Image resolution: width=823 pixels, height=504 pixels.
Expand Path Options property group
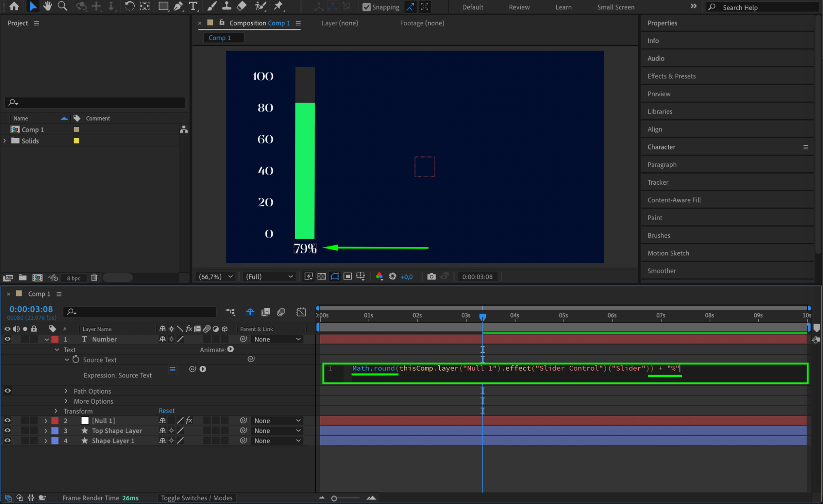click(66, 391)
